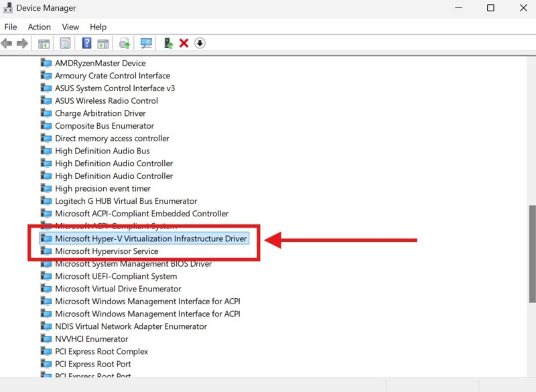This screenshot has height=392, width=536.
Task: Open the File menu
Action: click(11, 27)
